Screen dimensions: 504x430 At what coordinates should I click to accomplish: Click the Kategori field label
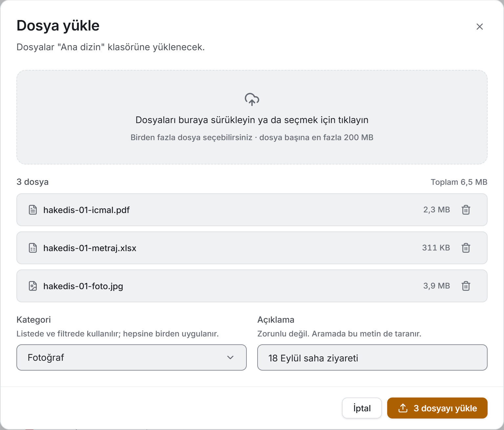(x=34, y=320)
